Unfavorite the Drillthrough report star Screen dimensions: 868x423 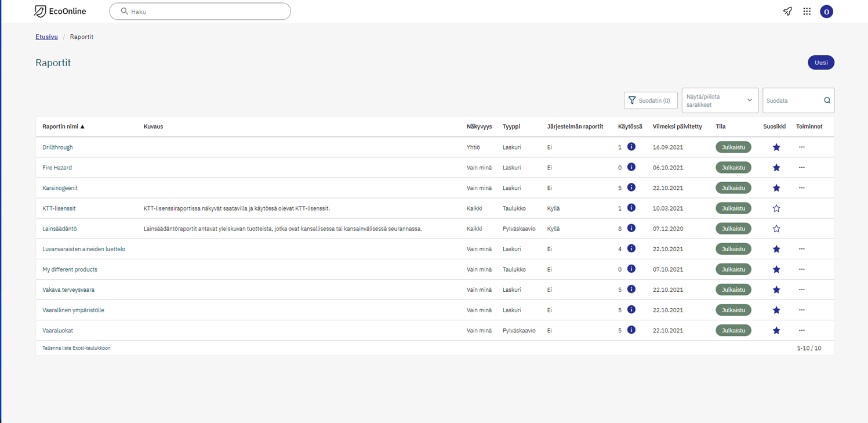[776, 147]
